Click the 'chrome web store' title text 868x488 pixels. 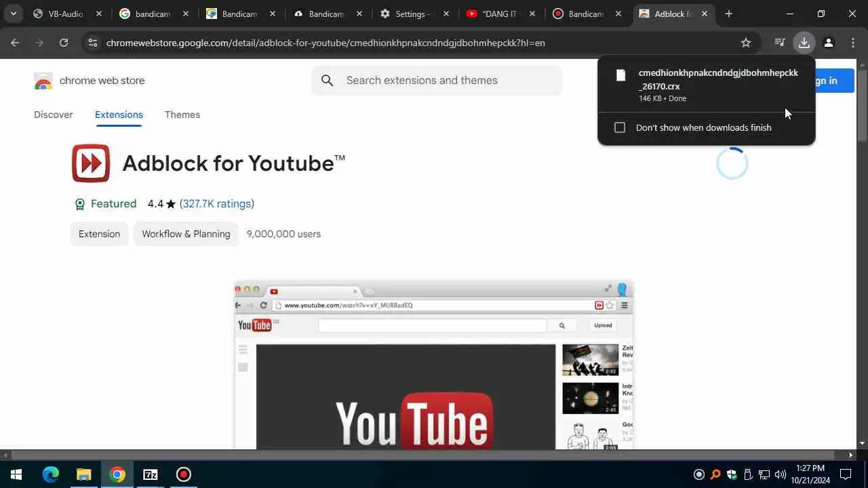point(102,81)
